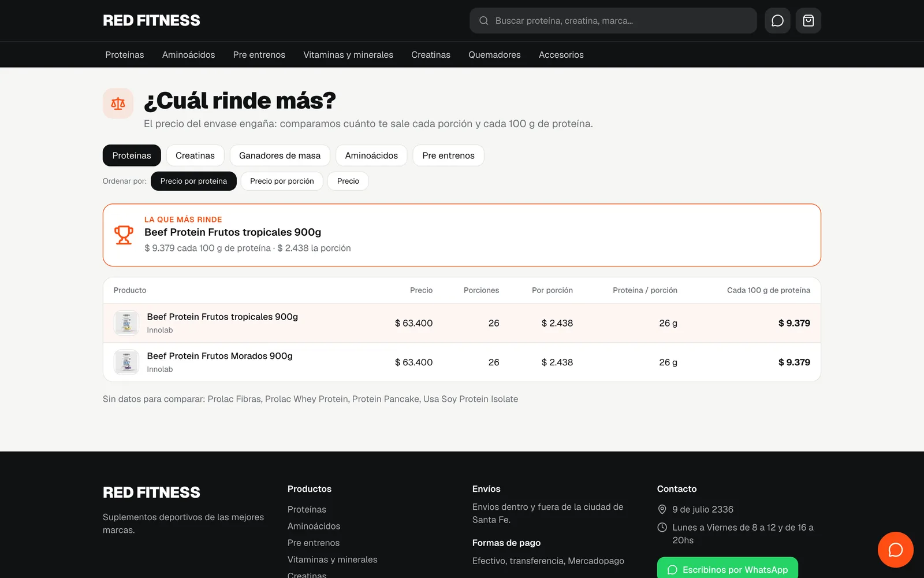Open Pre entrenos in the top navigation
The width and height of the screenshot is (924, 578).
pyautogui.click(x=259, y=55)
